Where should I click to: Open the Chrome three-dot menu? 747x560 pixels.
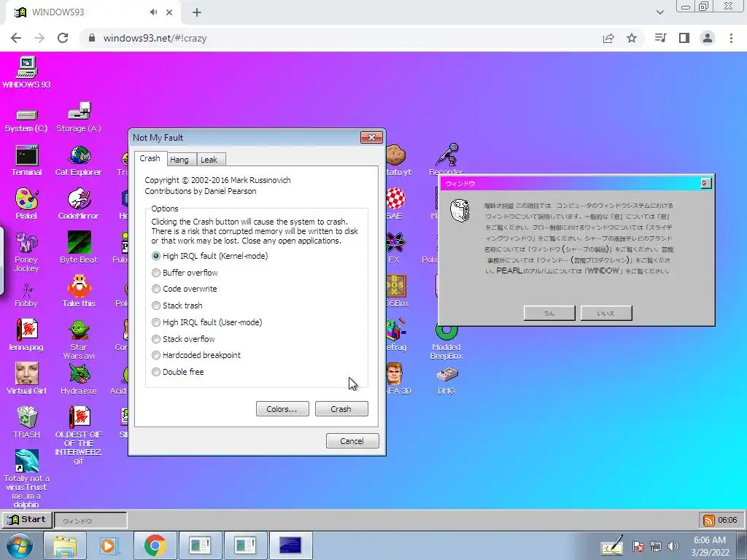[x=731, y=38]
